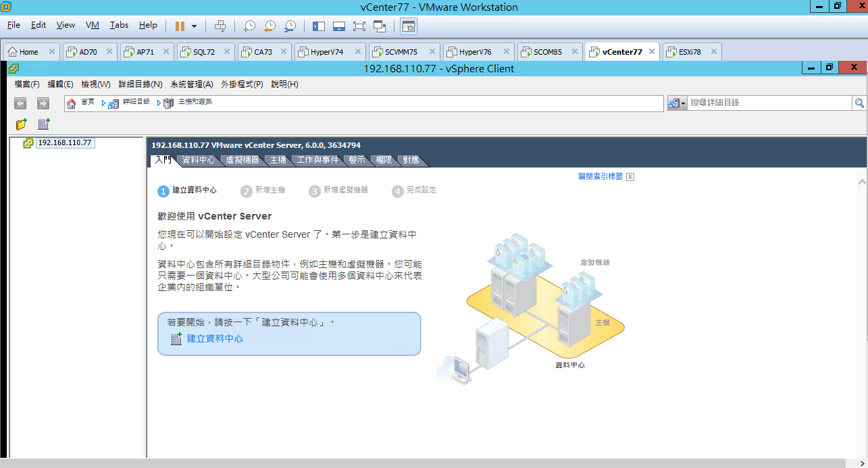
Task: Toggle the thumbnail bar icon
Action: coord(339,26)
